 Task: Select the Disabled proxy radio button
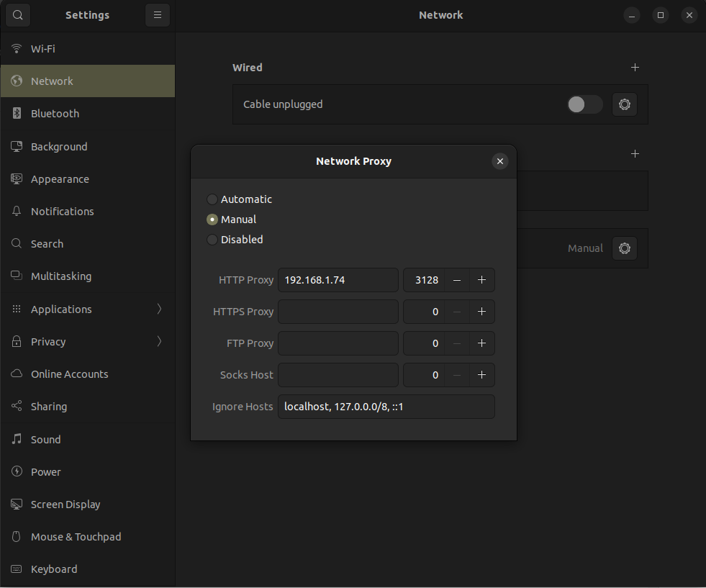pos(212,240)
